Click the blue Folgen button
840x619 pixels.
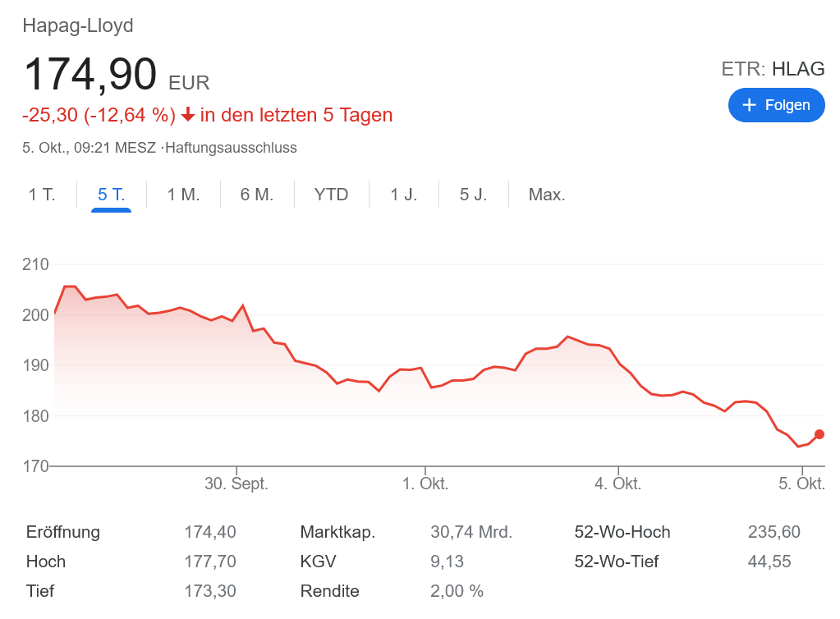point(776,105)
